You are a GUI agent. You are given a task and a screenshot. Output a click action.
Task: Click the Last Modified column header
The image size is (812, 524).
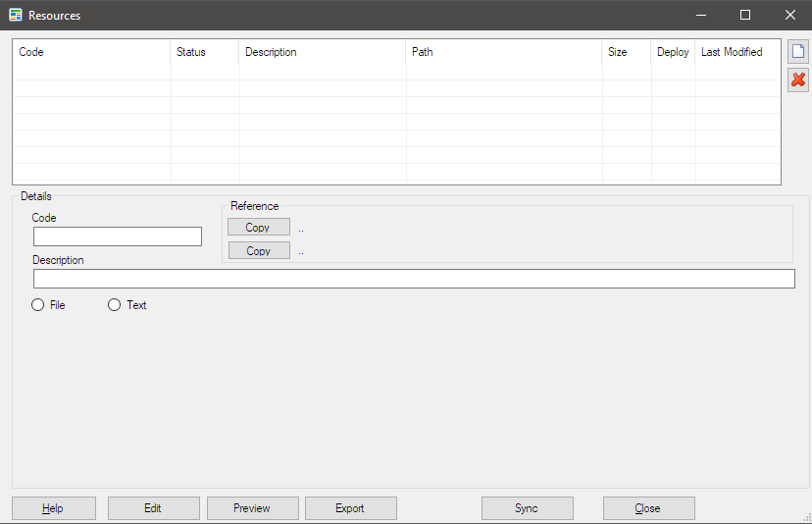[x=737, y=52]
